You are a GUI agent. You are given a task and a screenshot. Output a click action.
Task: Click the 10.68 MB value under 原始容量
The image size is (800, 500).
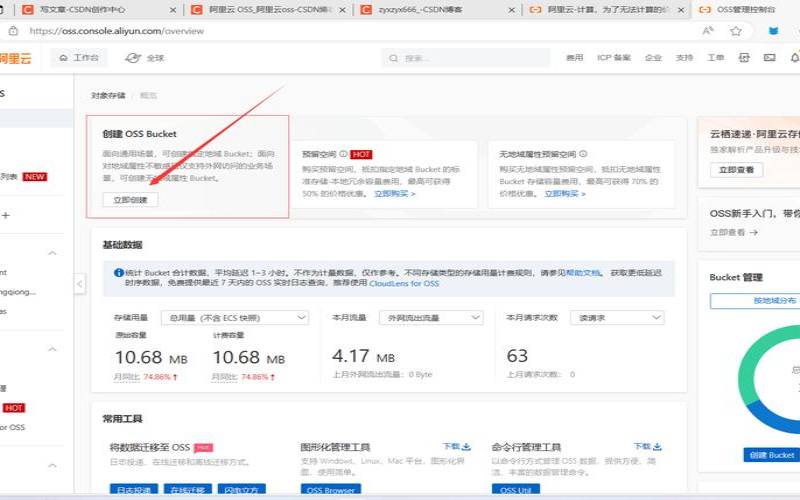point(151,357)
